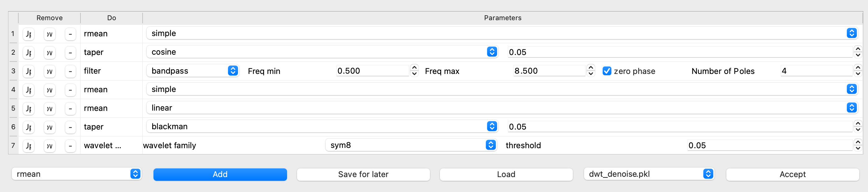This screenshot has width=868, height=192.
Task: Click the blackman taper 0.05 value field
Action: [x=680, y=127]
